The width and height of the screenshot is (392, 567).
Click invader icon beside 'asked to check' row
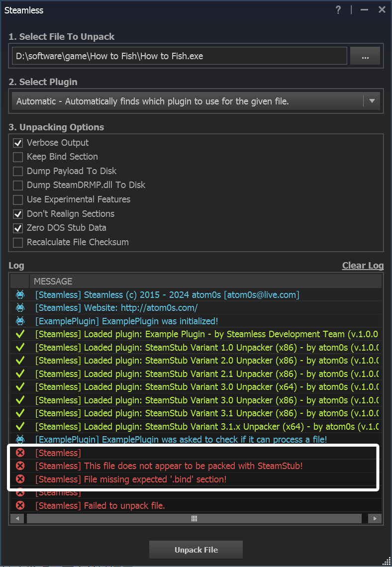point(20,439)
